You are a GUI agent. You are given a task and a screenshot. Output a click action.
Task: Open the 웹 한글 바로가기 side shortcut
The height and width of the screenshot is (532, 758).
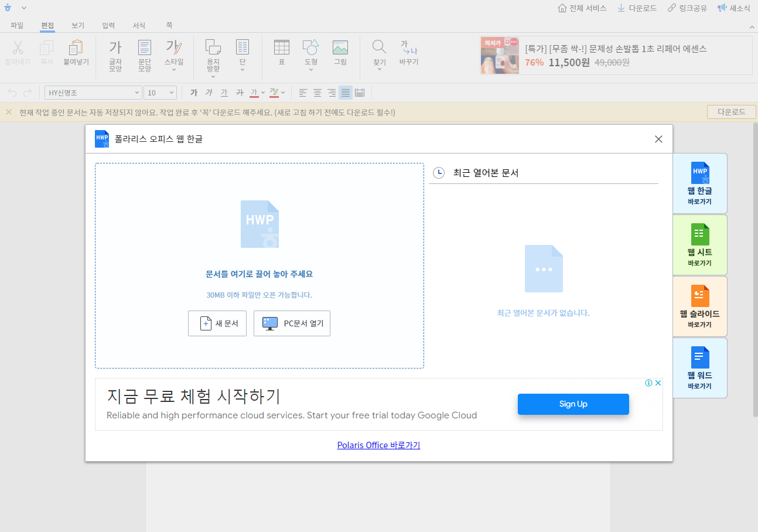(x=700, y=183)
